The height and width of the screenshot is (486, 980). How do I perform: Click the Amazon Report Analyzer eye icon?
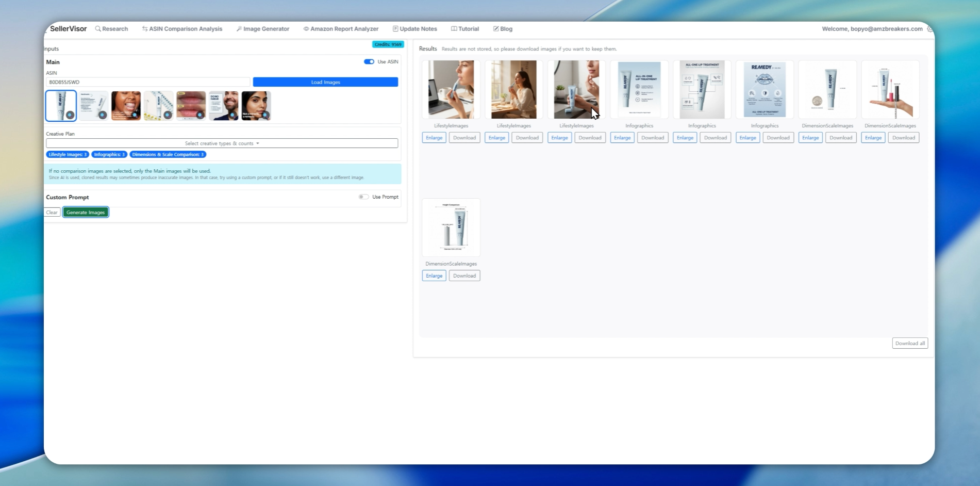click(306, 29)
